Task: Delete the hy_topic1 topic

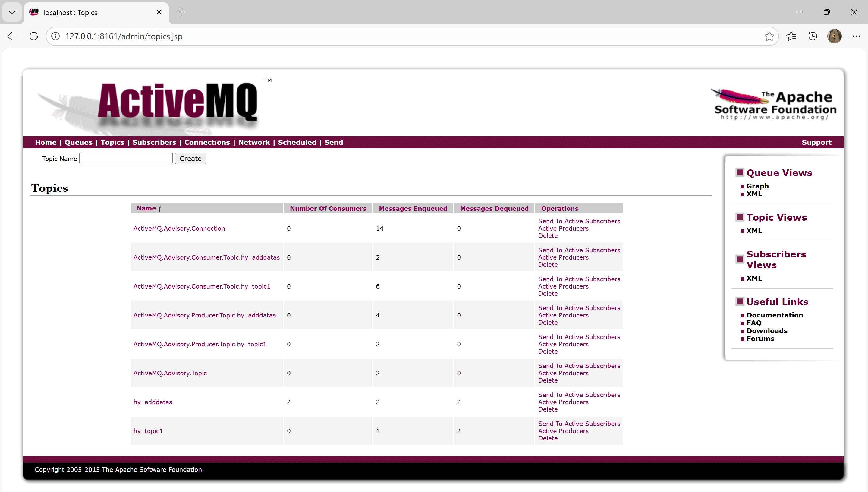Action: point(548,438)
